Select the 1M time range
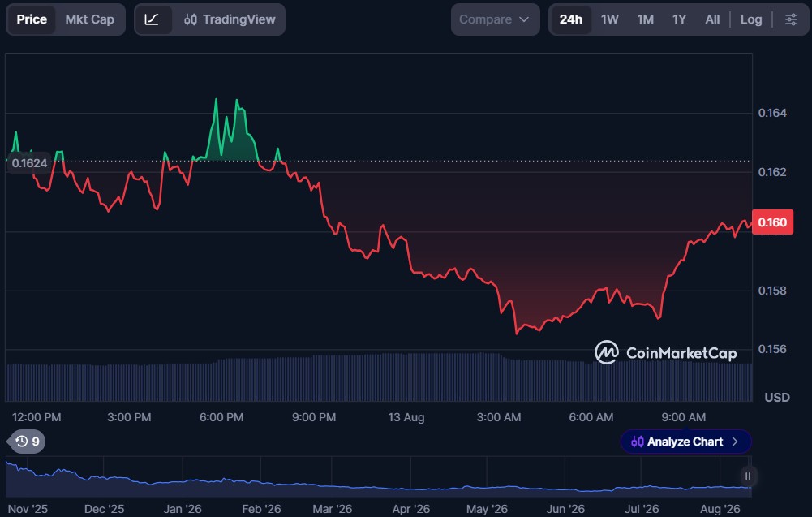This screenshot has width=812, height=517. pos(645,19)
